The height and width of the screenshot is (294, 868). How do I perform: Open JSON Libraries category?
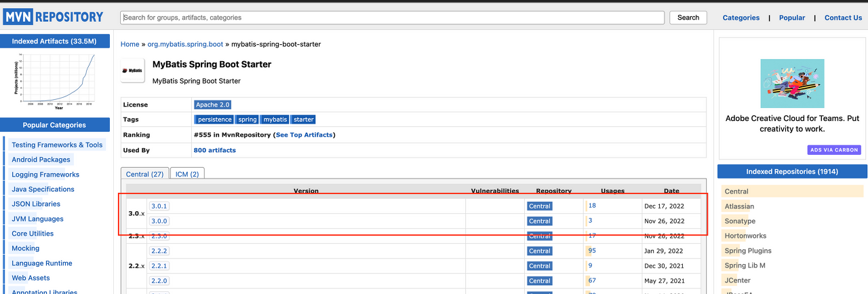click(x=36, y=204)
